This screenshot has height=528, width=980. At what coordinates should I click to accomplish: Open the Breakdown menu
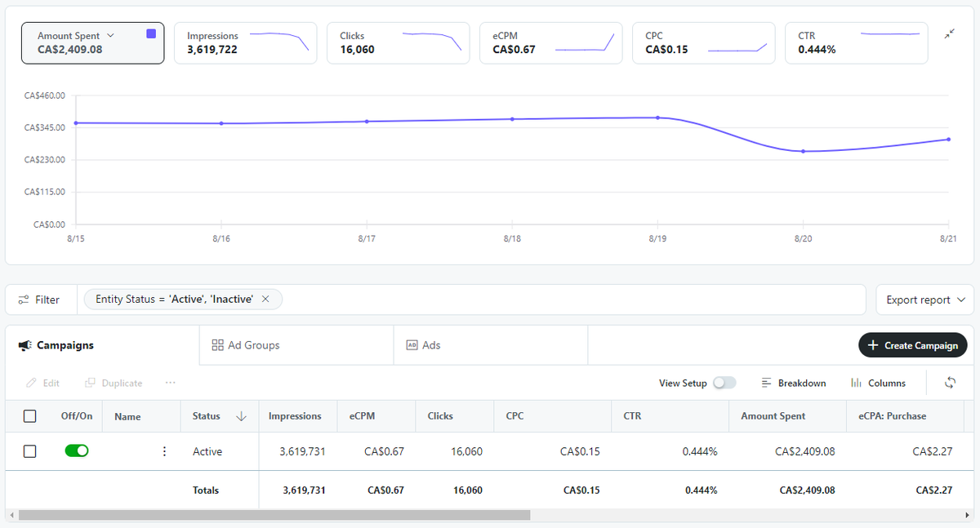pos(793,383)
